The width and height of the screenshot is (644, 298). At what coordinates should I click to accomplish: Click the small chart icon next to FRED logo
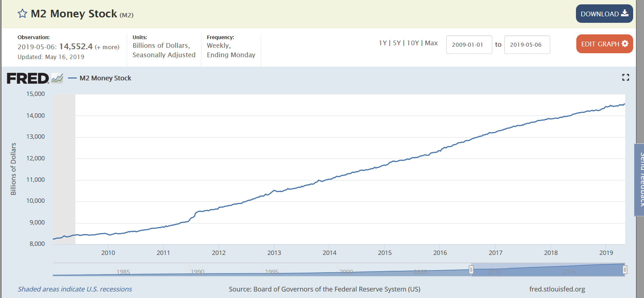tap(57, 78)
